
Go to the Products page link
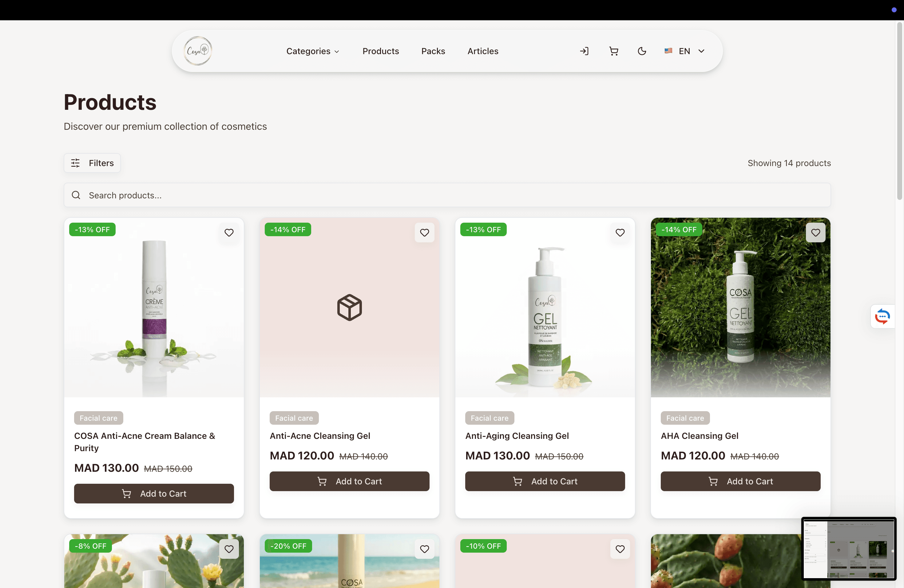coord(381,51)
